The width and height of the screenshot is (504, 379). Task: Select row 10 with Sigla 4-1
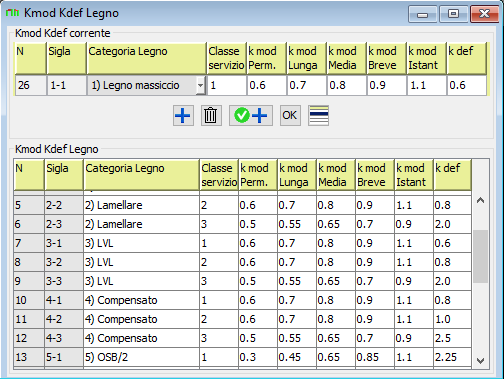[242, 300]
